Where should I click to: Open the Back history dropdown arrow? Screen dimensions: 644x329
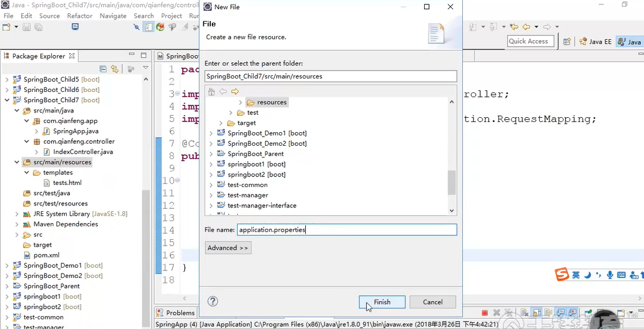tap(536, 27)
